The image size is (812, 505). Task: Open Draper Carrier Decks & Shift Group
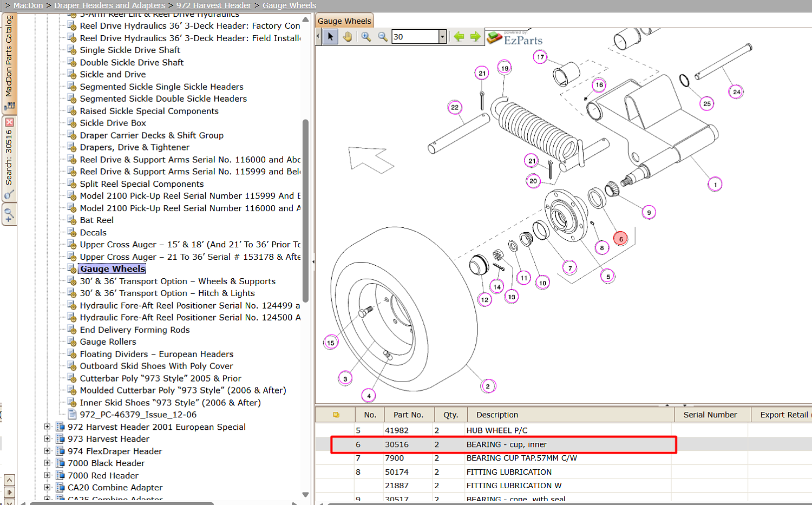click(x=152, y=135)
